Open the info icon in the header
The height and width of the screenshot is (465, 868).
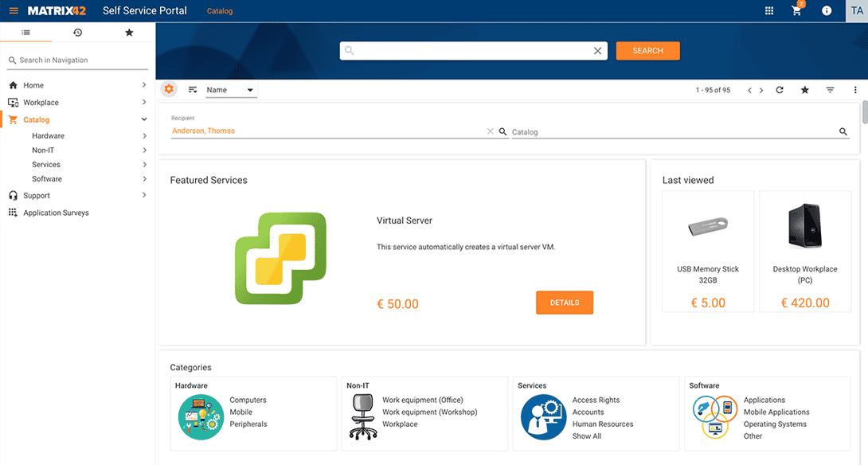(826, 10)
